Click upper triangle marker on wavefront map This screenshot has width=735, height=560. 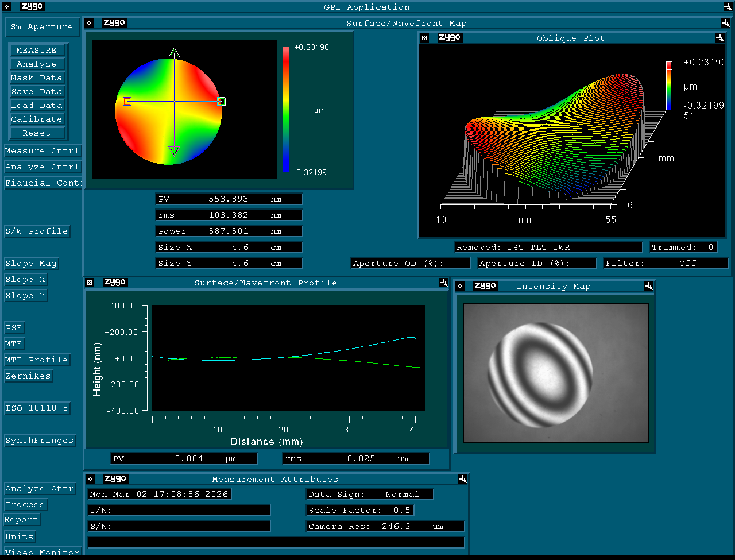click(x=174, y=53)
